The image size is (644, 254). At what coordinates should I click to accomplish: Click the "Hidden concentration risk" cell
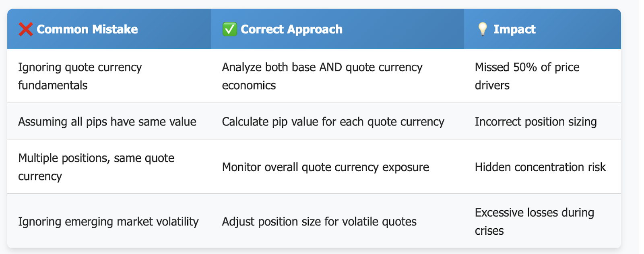540,167
